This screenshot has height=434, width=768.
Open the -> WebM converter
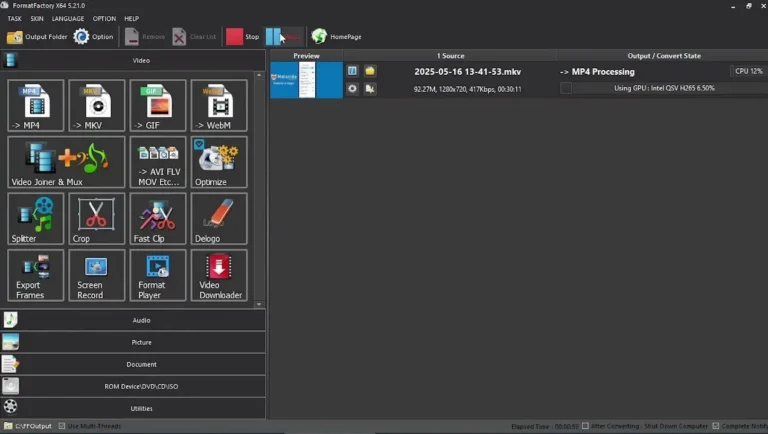click(219, 105)
